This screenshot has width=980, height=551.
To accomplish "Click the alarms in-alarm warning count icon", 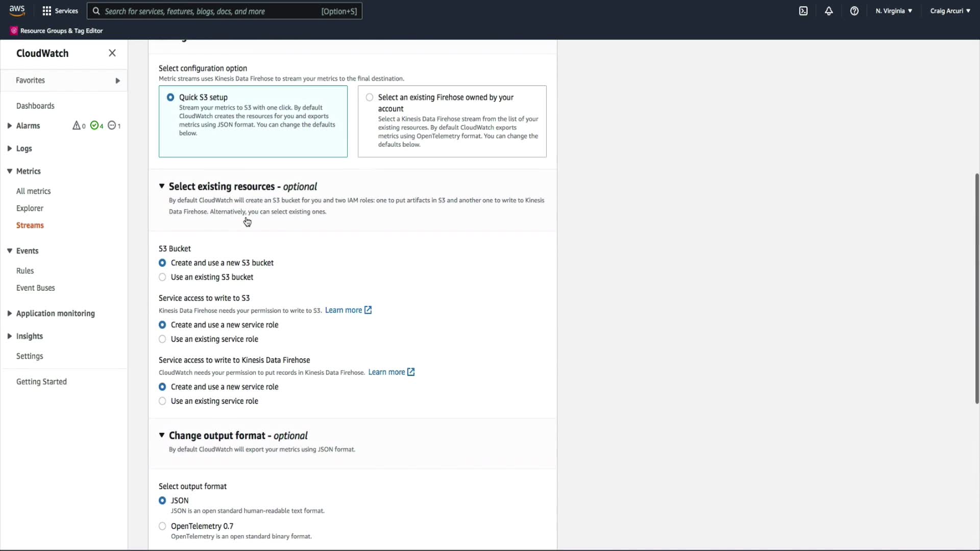I will coord(77,126).
